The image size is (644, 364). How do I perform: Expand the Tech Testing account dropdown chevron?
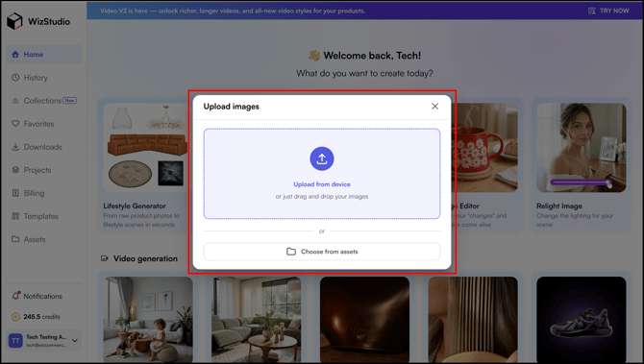[75, 341]
